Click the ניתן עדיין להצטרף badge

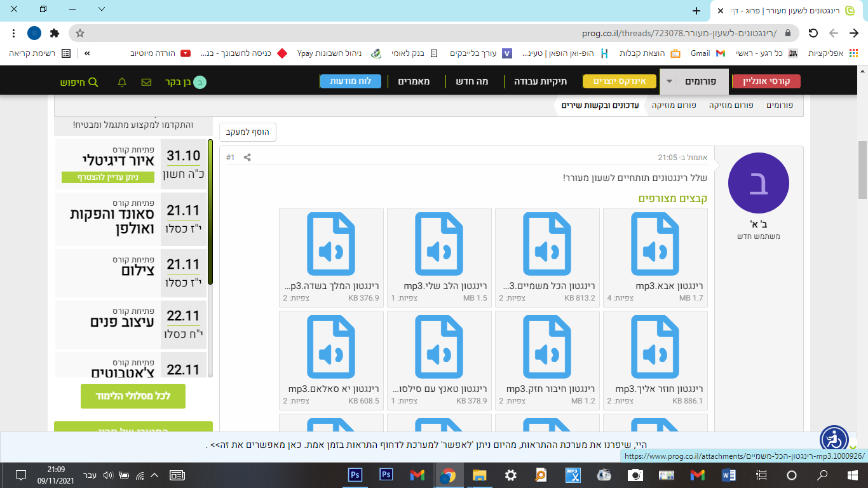[x=108, y=177]
